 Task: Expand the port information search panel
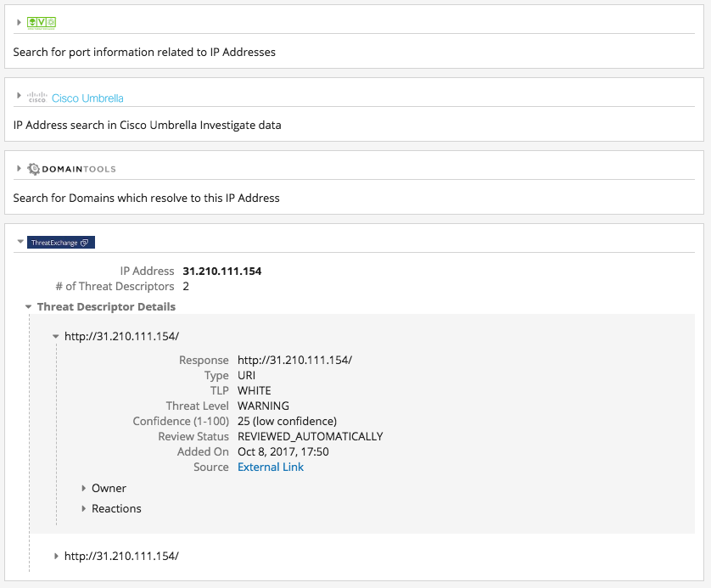[x=19, y=22]
